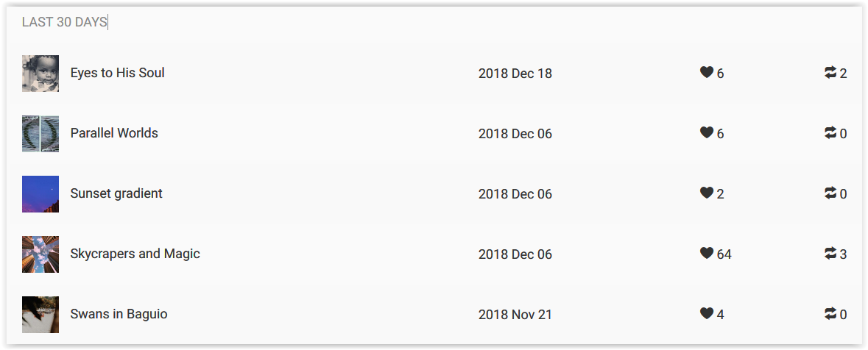
Task: Open the Sunset gradient thumbnail
Action: (x=40, y=193)
